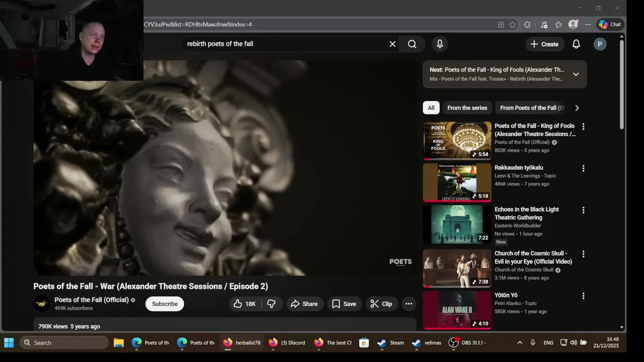Screen dimensions: 644x362
Task: Open the YouTube account avatar P
Action: point(599,44)
